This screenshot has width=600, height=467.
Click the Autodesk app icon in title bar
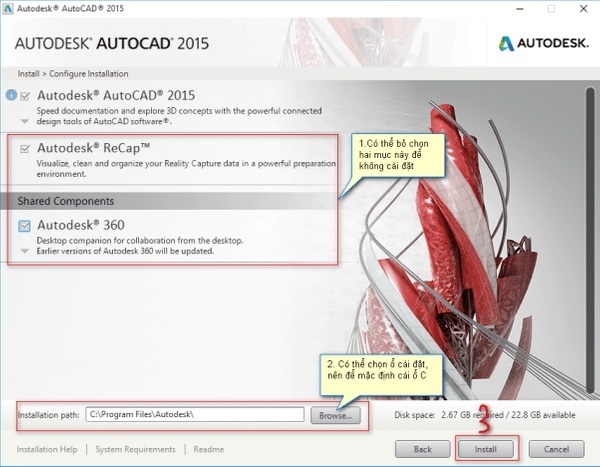[9, 9]
